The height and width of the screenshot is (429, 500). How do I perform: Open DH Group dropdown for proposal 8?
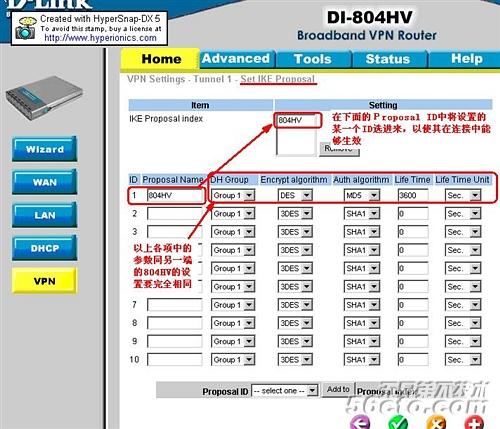(x=233, y=323)
